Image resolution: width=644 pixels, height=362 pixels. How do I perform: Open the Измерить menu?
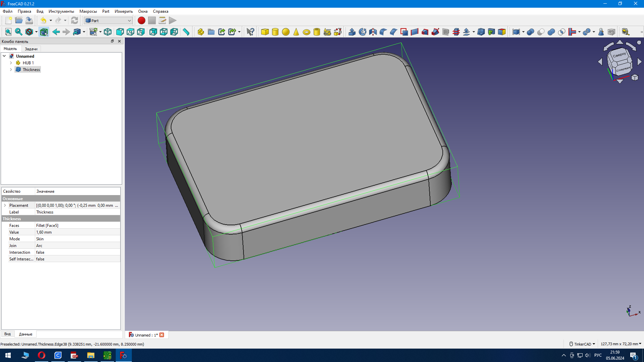coord(123,11)
